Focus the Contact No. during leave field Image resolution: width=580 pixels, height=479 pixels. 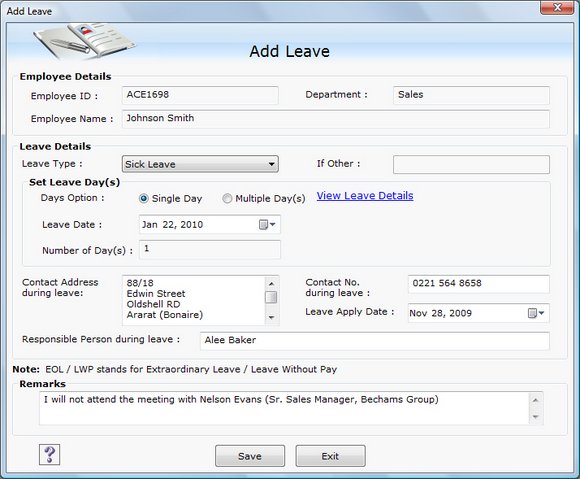click(479, 284)
